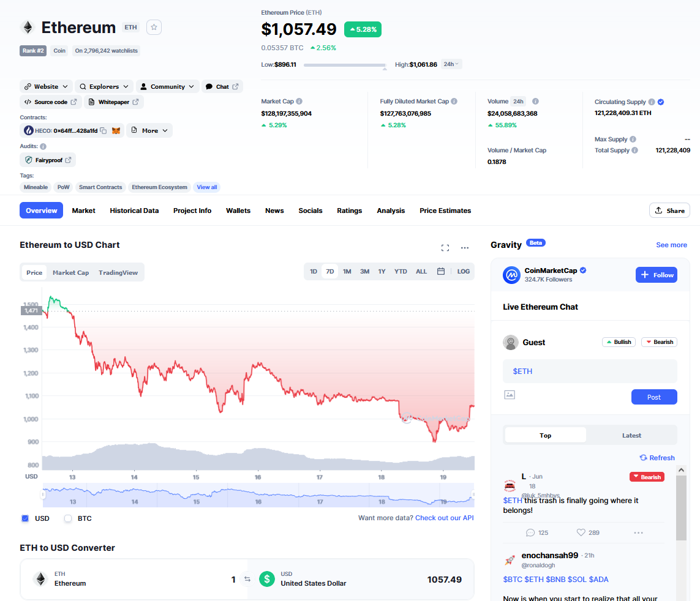This screenshot has width=700, height=601.
Task: Attach an image to the chat post
Action: 510,395
